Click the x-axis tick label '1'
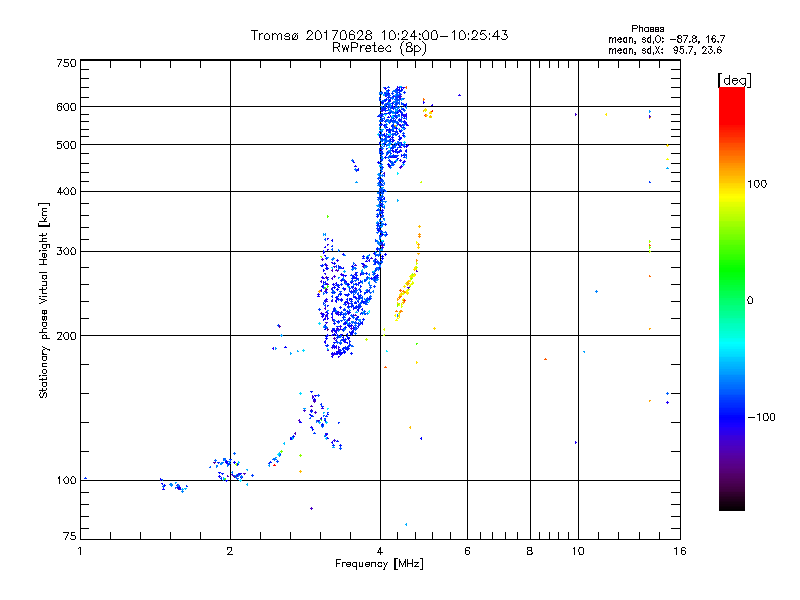This screenshot has width=800, height=600. [80, 551]
